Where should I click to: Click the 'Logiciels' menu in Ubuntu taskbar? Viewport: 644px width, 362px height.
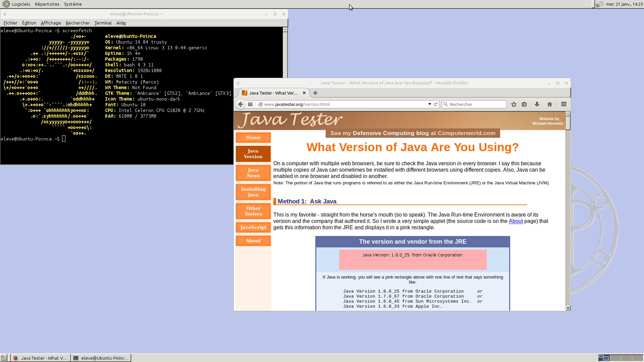pos(21,4)
